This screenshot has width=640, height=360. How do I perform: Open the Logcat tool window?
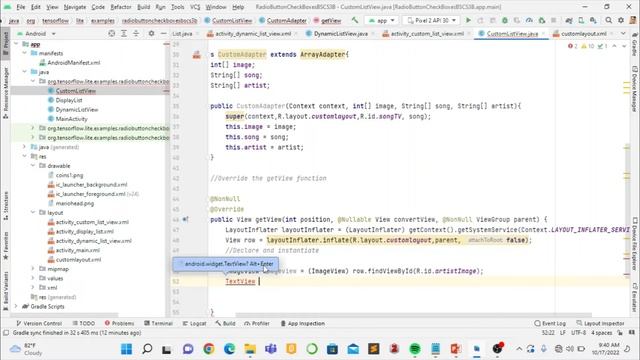click(x=194, y=323)
